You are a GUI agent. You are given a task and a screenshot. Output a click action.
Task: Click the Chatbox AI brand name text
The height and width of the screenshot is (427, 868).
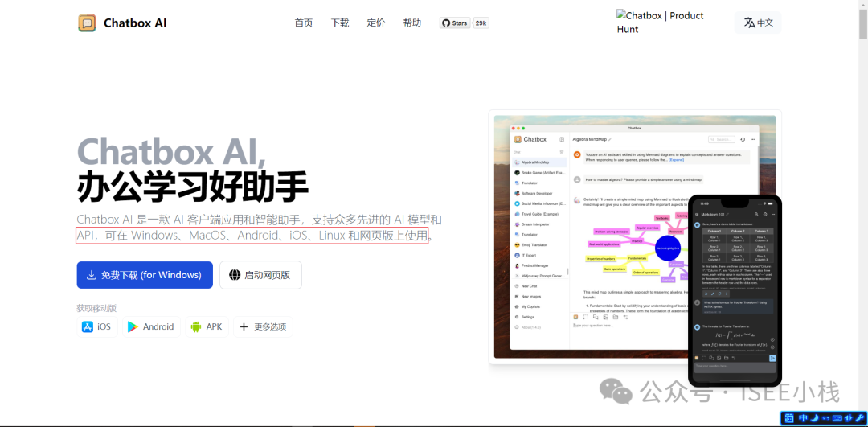tap(135, 23)
